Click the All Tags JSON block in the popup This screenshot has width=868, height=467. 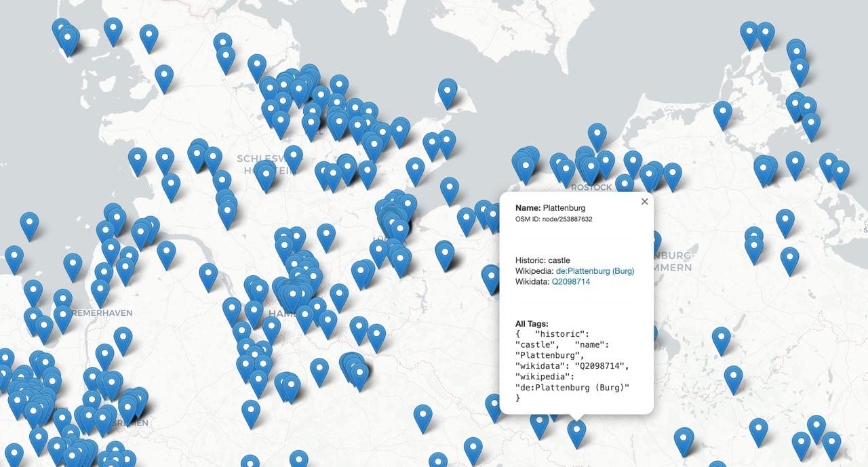tap(573, 366)
